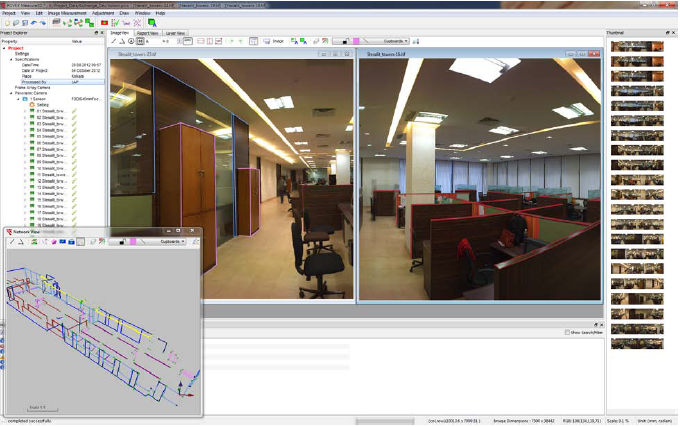The width and height of the screenshot is (680, 427).
Task: Select the line measurement tool in Image View
Action: coord(113,41)
